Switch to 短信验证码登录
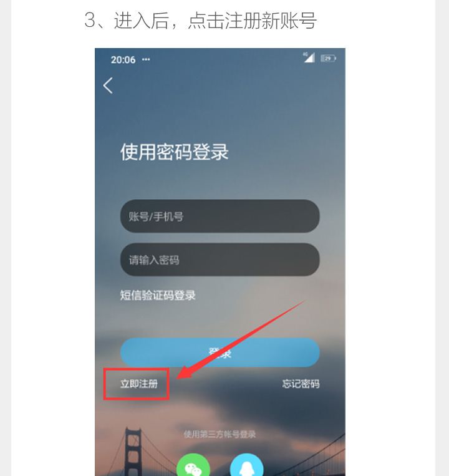 158,295
